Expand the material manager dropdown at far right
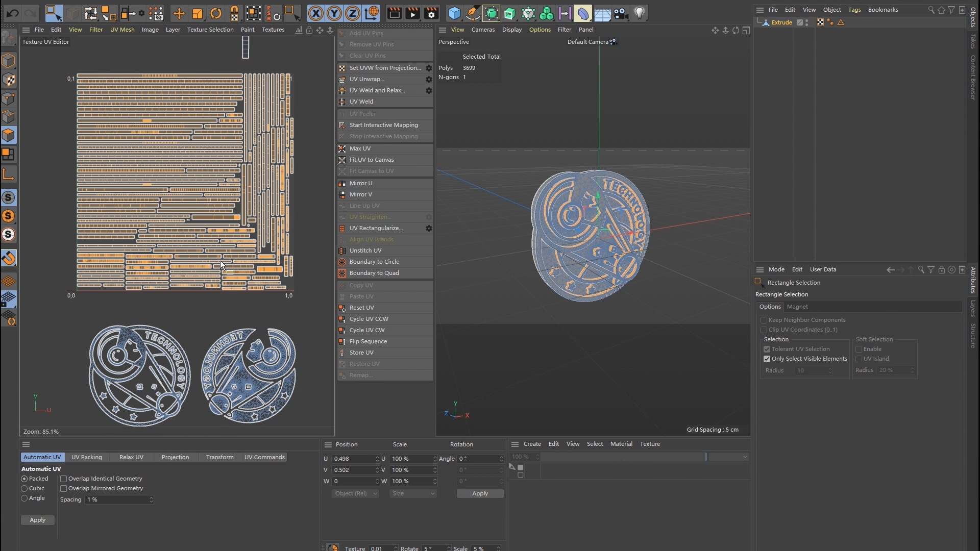The image size is (980, 551). [728, 457]
